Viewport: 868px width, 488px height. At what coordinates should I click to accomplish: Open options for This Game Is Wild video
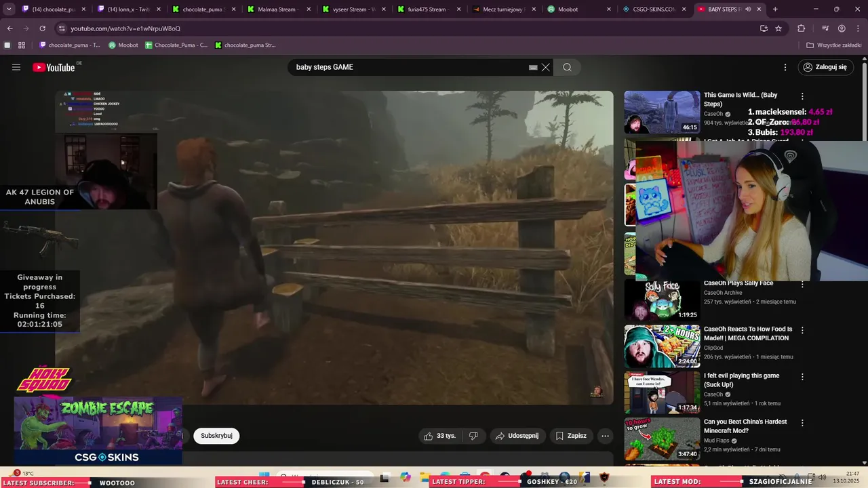pyautogui.click(x=802, y=96)
